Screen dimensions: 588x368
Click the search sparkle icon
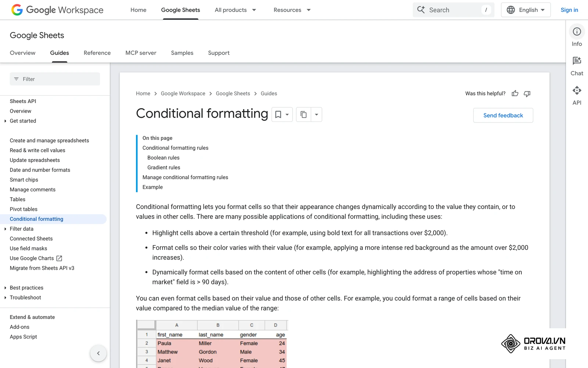click(x=421, y=10)
